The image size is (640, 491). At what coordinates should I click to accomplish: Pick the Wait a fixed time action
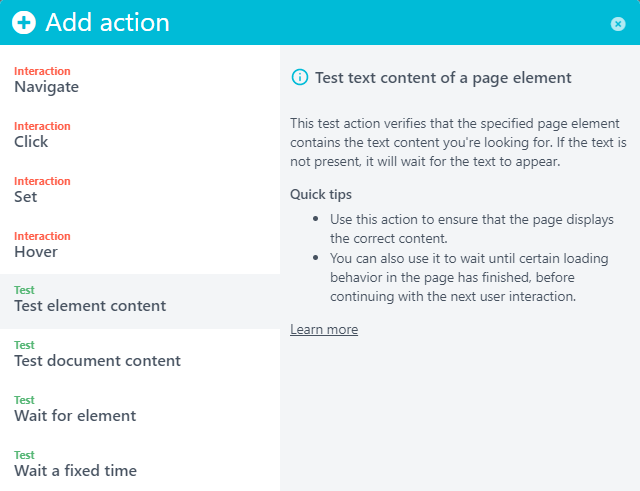pos(75,471)
